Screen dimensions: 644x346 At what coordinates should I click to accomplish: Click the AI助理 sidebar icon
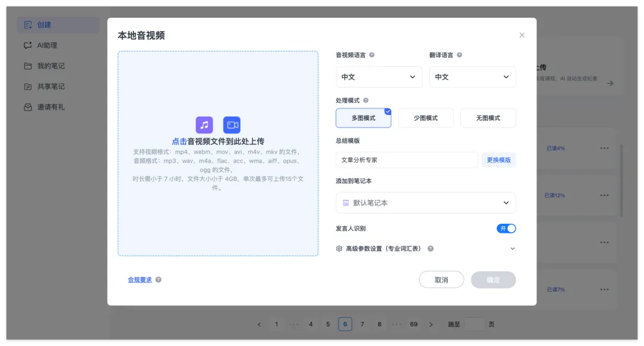click(x=28, y=45)
